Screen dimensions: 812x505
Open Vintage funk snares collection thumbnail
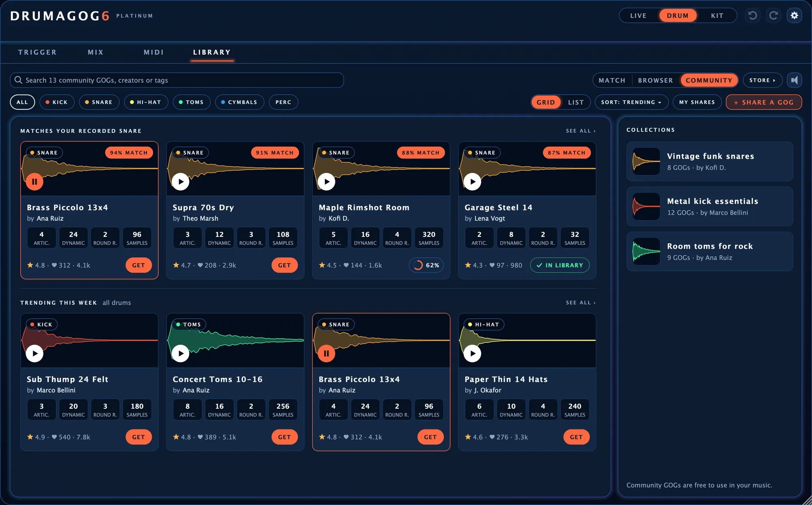(x=646, y=161)
